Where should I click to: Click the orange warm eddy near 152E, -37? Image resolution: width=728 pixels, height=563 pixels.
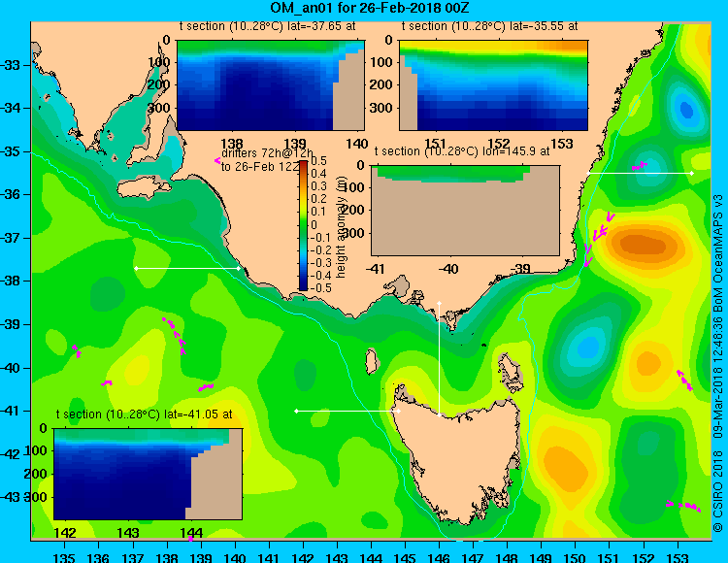coord(645,244)
